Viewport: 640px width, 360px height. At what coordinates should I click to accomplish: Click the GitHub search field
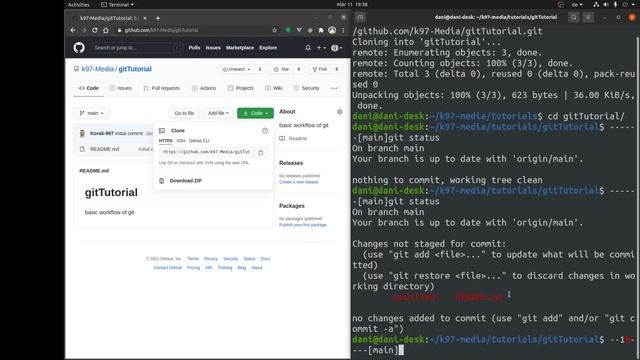(x=136, y=48)
